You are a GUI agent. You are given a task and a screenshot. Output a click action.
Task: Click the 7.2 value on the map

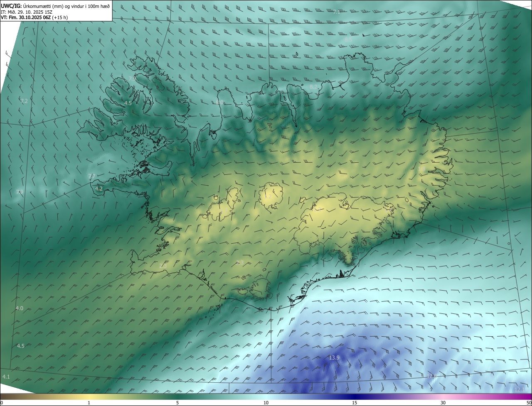[x=24, y=101]
